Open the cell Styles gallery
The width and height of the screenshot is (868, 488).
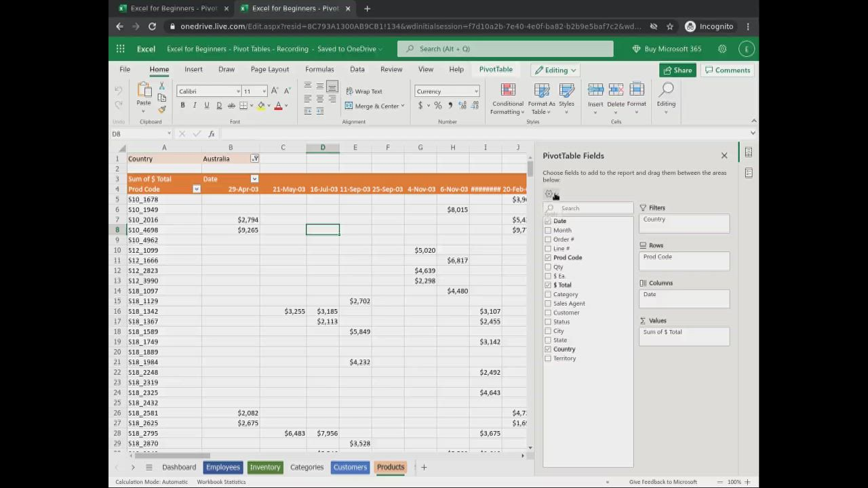tap(566, 99)
